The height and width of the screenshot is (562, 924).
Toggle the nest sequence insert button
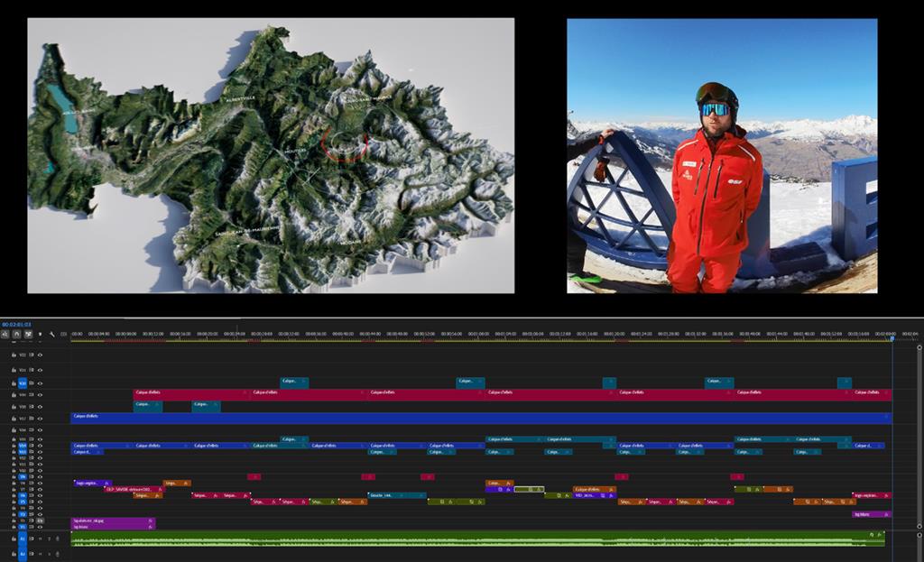[x=5, y=334]
